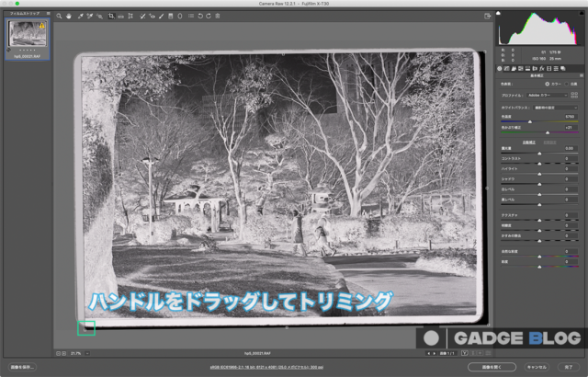Select the Hand tool

(69, 17)
